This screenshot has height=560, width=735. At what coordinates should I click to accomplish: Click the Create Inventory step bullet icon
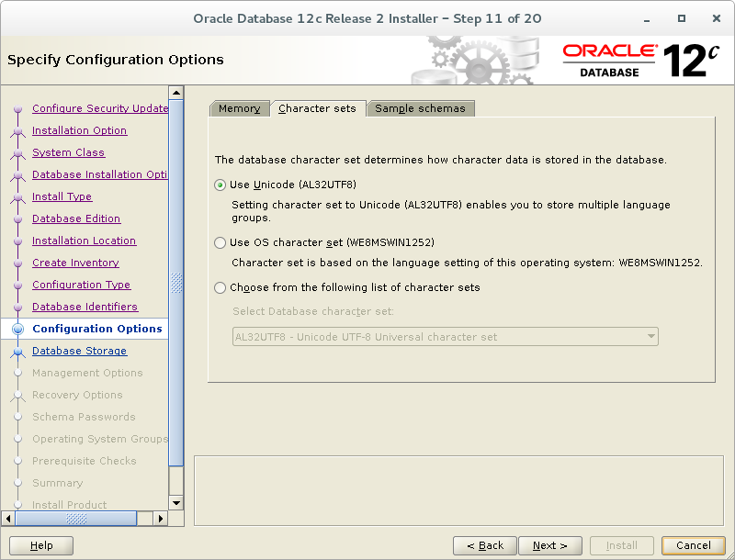[x=17, y=263]
